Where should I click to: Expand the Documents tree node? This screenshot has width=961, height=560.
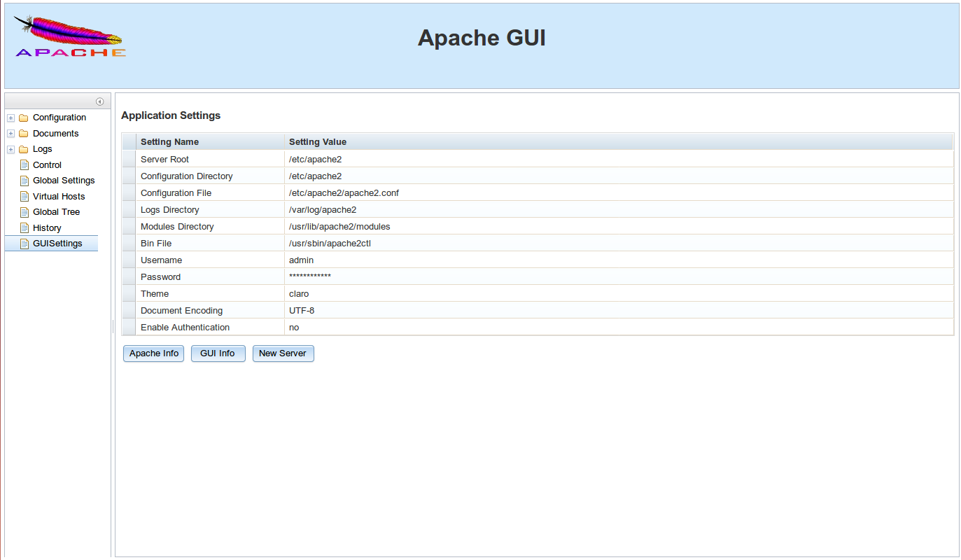pos(11,134)
